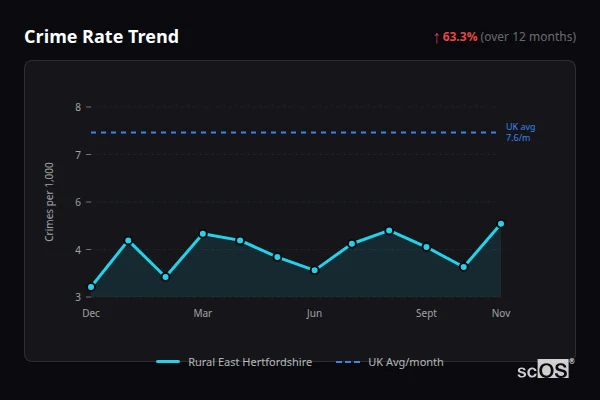
Task: Select the Nov data point on line
Action: pos(501,224)
